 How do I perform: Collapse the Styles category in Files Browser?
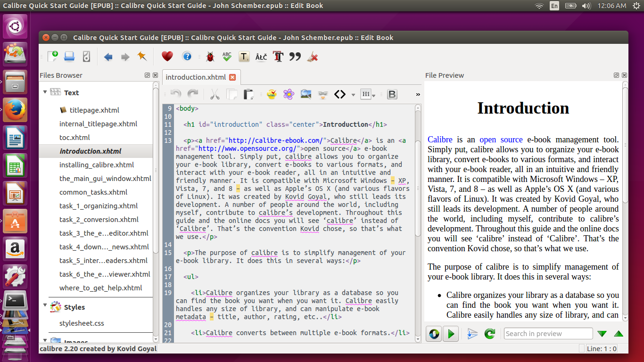click(45, 306)
